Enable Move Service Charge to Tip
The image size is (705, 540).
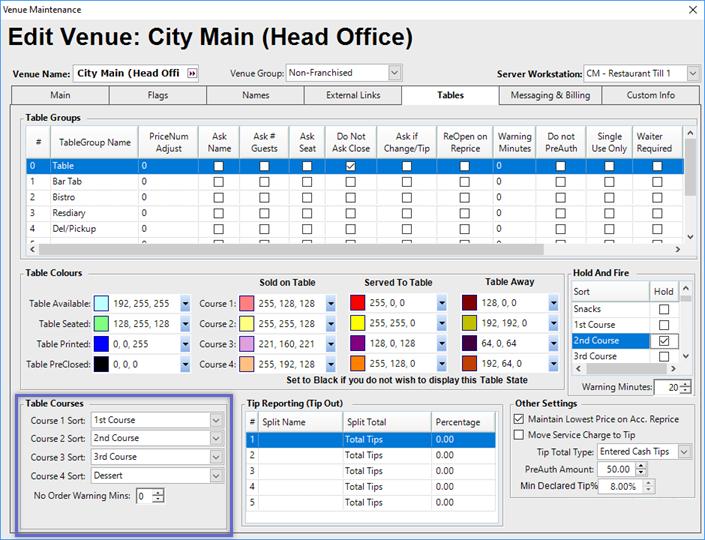(x=518, y=435)
